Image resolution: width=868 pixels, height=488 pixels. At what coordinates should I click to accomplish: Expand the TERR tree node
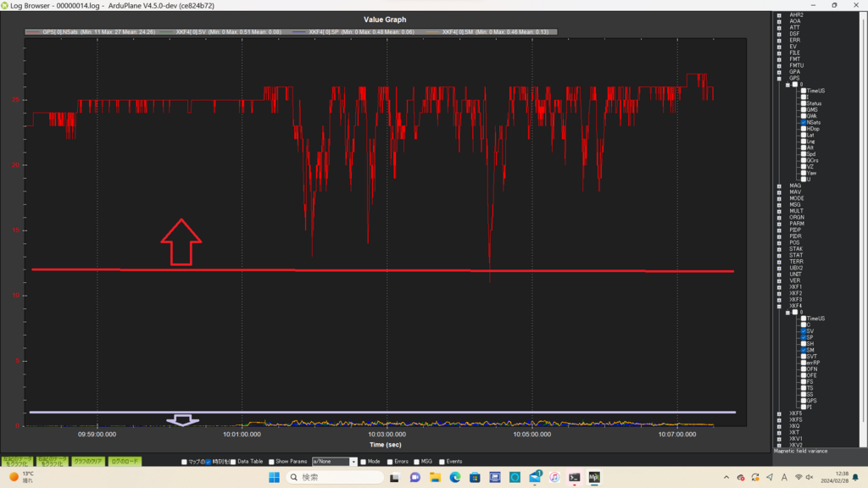coord(779,262)
